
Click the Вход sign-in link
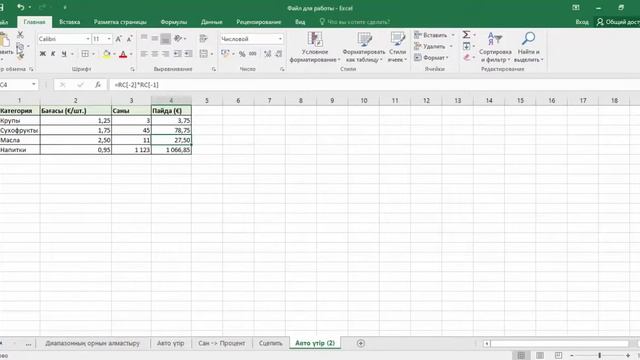coord(582,22)
